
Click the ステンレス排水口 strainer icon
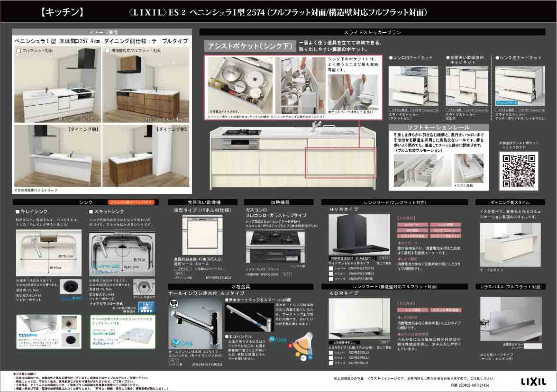(x=144, y=286)
